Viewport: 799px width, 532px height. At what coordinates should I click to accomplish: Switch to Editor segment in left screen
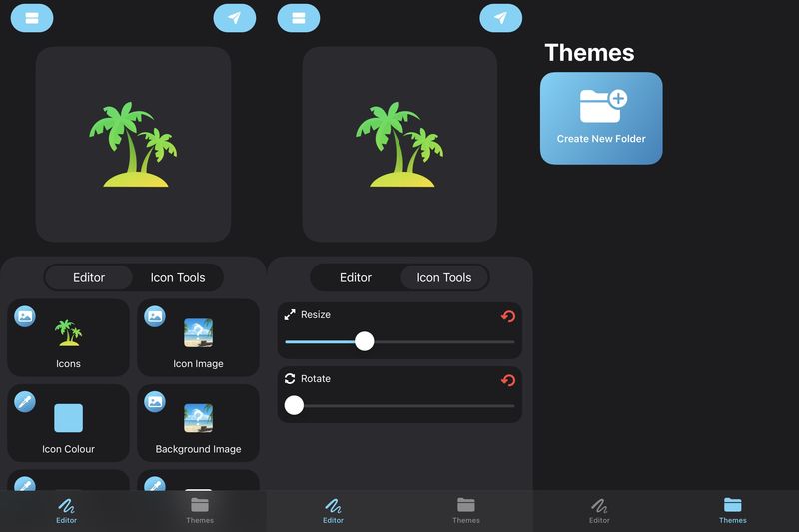pyautogui.click(x=89, y=277)
